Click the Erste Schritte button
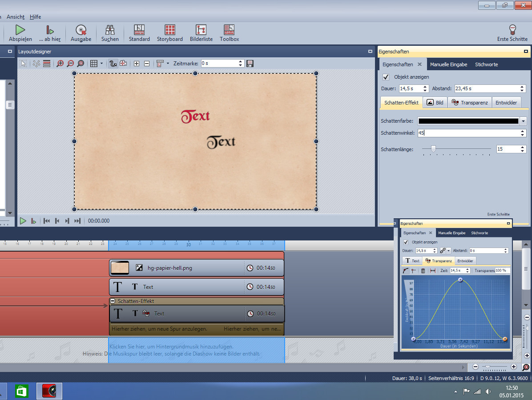 tap(512, 33)
